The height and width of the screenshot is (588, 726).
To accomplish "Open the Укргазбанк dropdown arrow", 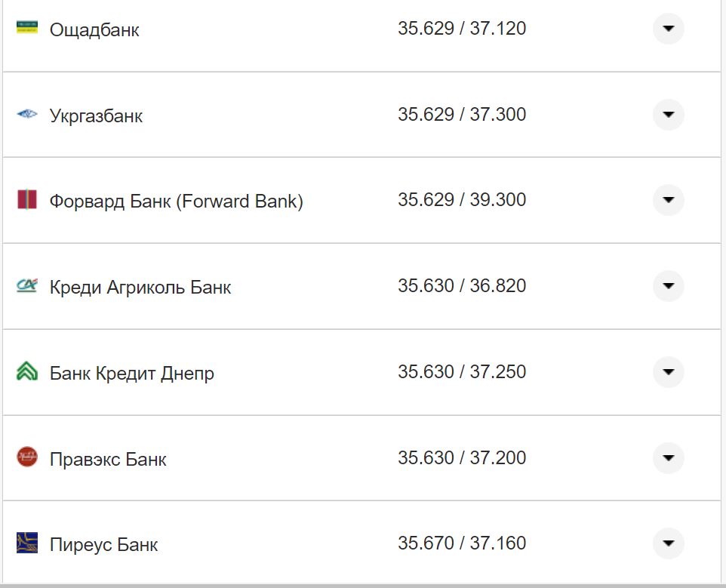I will 668,115.
